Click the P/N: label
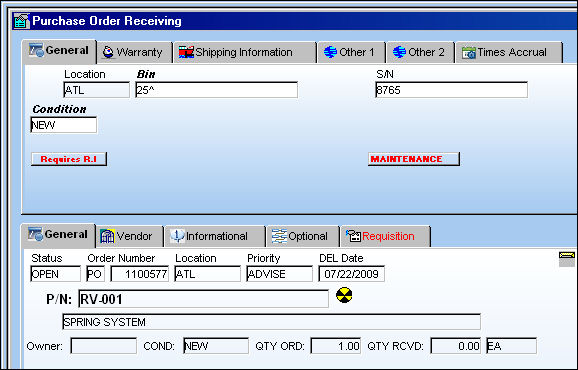This screenshot has width=578, height=370. tap(59, 299)
